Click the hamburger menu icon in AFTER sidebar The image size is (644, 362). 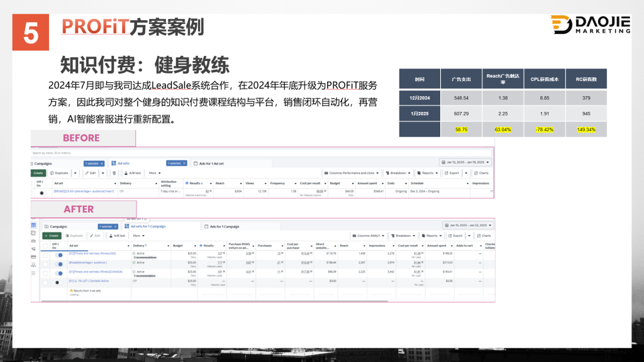pyautogui.click(x=34, y=273)
